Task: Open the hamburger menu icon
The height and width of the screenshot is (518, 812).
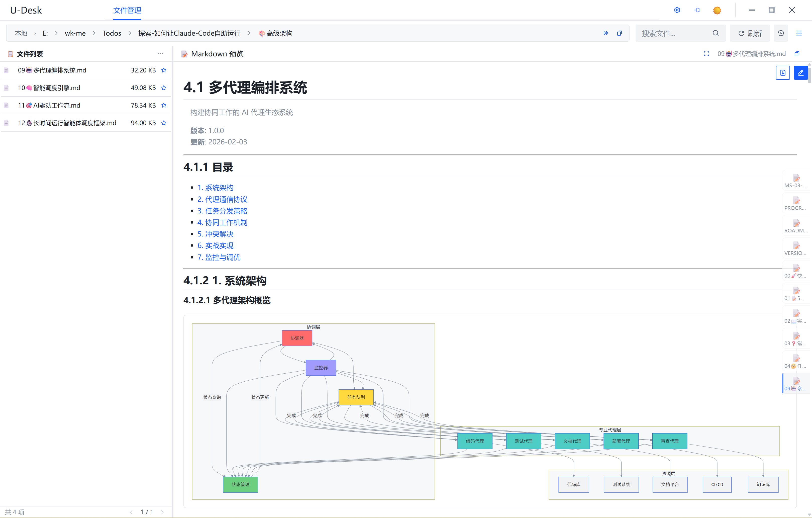Action: pos(799,33)
